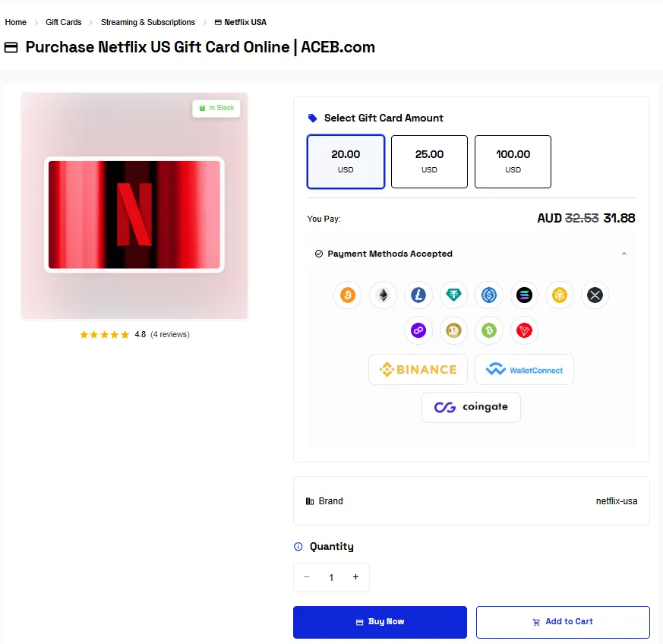Navigate to Streaming & Subscriptions breadcrumb
Image resolution: width=663 pixels, height=644 pixels.
coord(147,22)
